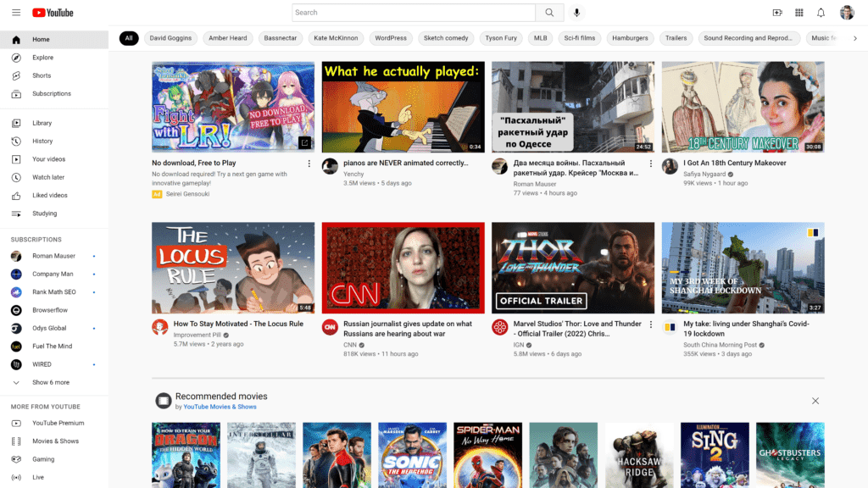Viewport: 868px width, 488px height.
Task: Show more filter chips with right arrow
Action: point(854,38)
